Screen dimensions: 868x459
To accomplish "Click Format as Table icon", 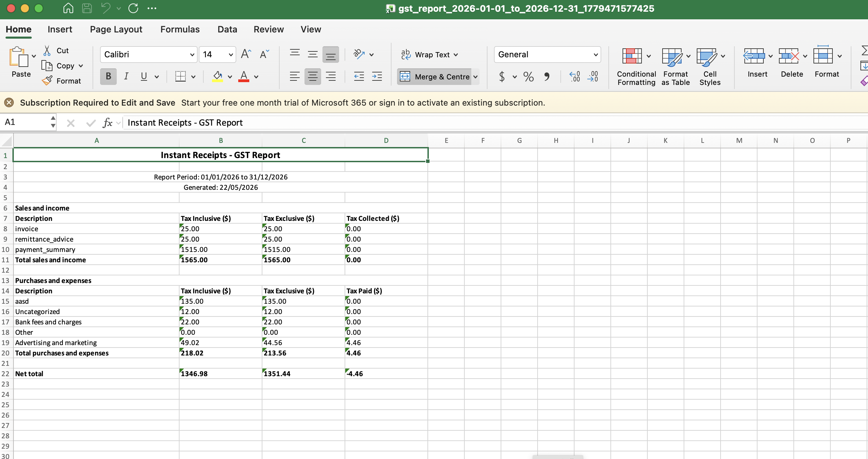I will pyautogui.click(x=672, y=57).
